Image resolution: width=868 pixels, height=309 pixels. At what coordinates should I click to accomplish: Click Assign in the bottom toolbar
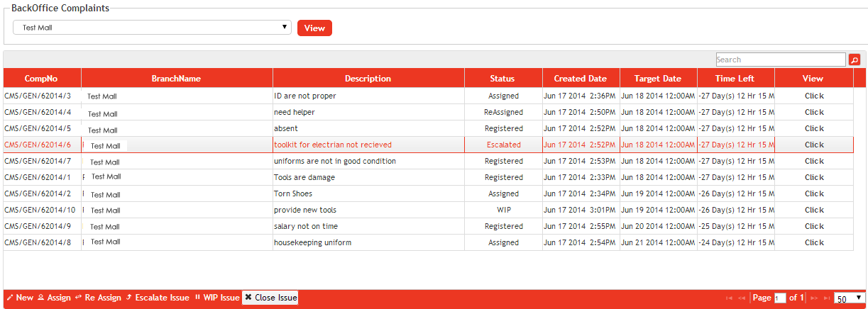(54, 298)
